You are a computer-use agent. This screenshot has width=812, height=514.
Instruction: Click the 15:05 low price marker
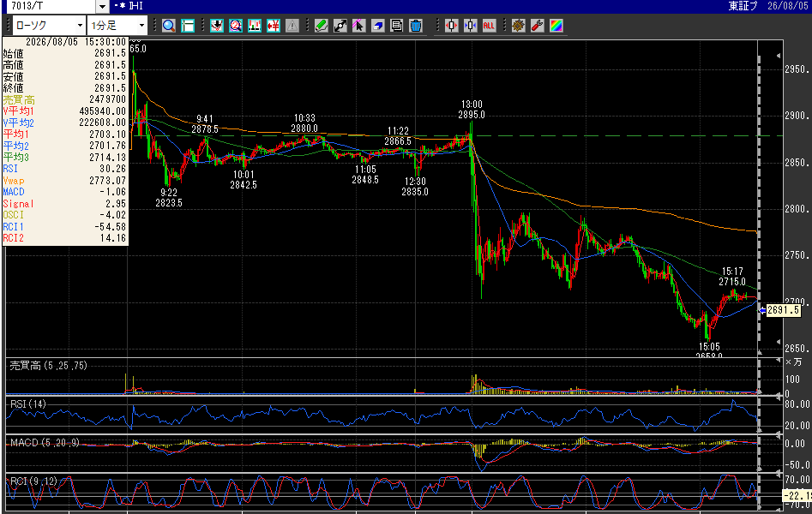point(709,350)
